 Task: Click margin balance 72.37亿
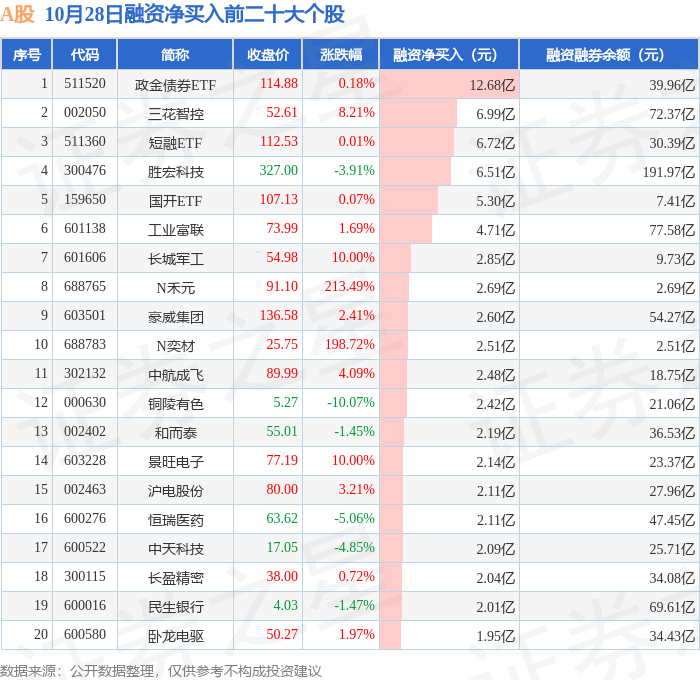pyautogui.click(x=672, y=113)
